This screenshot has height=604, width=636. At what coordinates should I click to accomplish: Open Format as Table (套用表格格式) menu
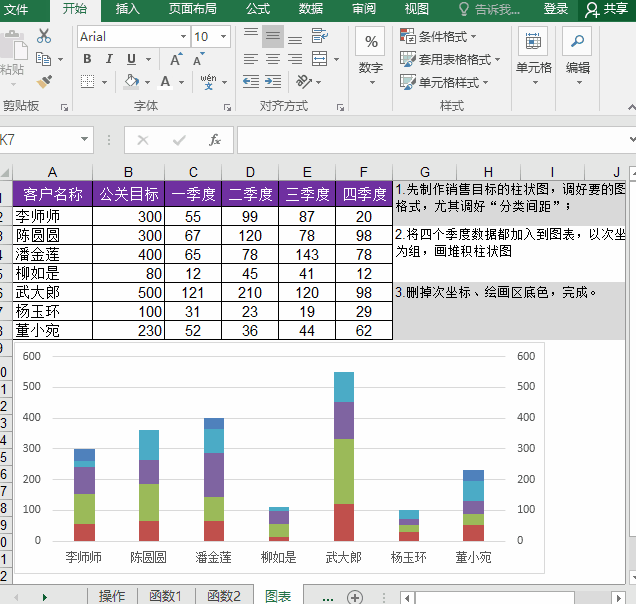[x=450, y=60]
